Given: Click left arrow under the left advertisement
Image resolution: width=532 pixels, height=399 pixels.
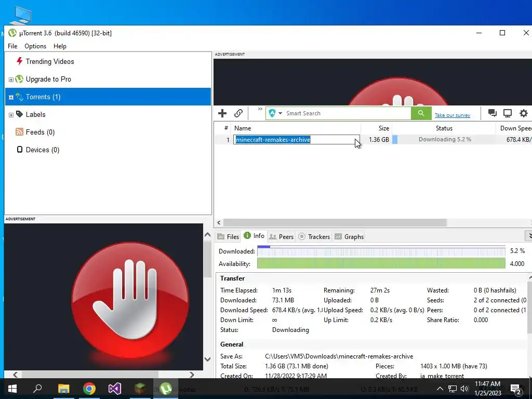Looking at the screenshot, I should (15, 375).
